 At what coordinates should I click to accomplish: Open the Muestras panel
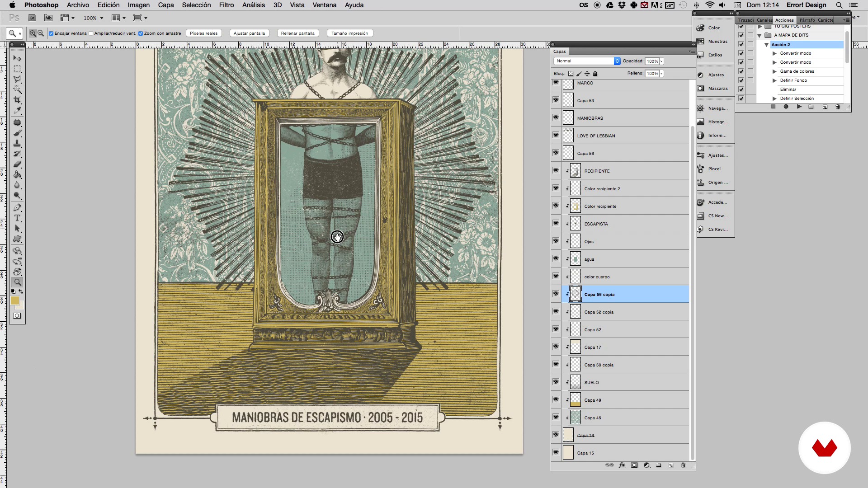[714, 42]
